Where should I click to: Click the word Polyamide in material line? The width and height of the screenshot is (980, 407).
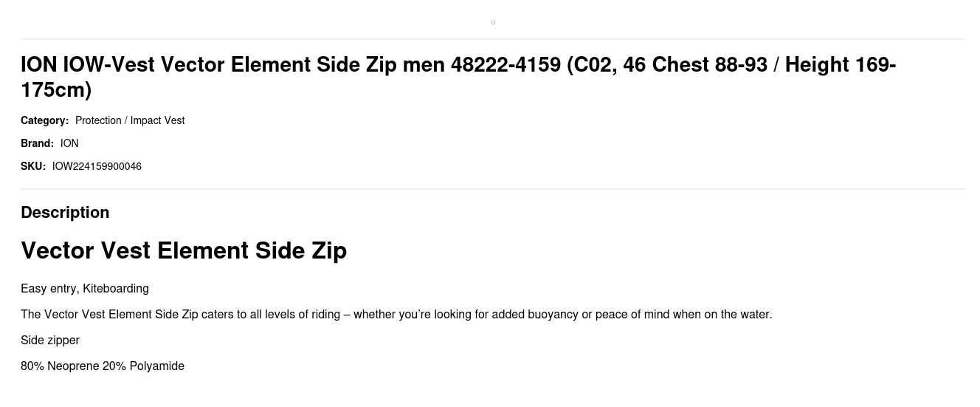tap(156, 366)
